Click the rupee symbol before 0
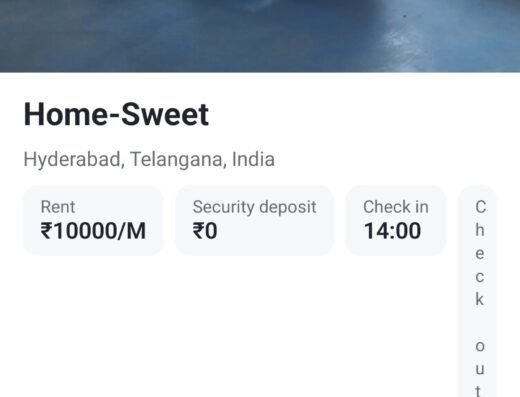The width and height of the screenshot is (520, 397). coord(198,231)
